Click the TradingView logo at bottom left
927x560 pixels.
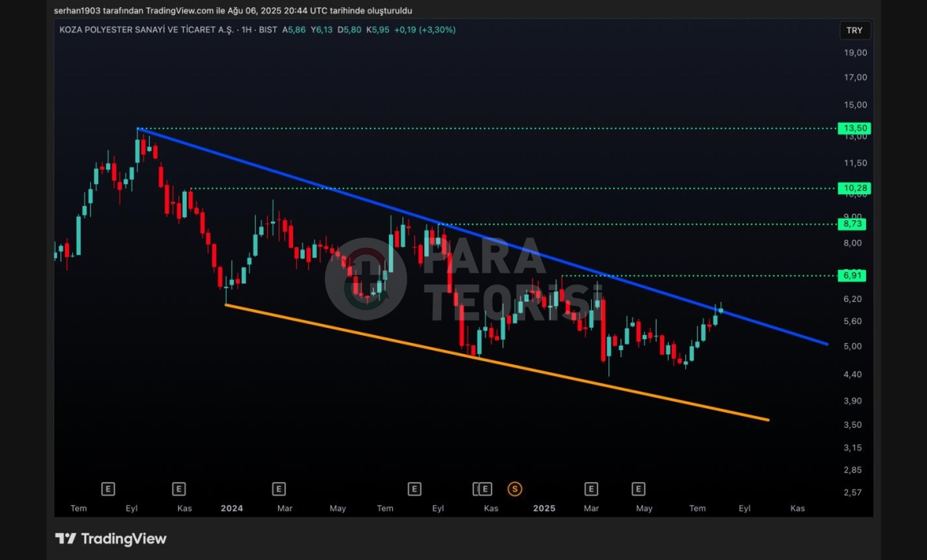tap(111, 539)
